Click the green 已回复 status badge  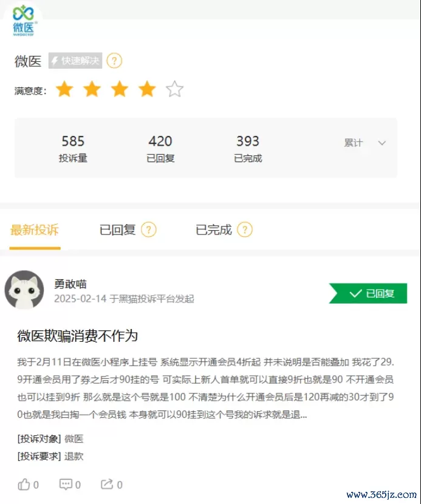(368, 293)
